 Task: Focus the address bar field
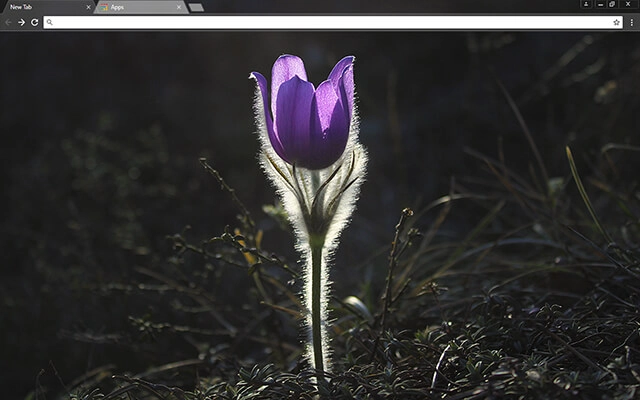click(333, 22)
